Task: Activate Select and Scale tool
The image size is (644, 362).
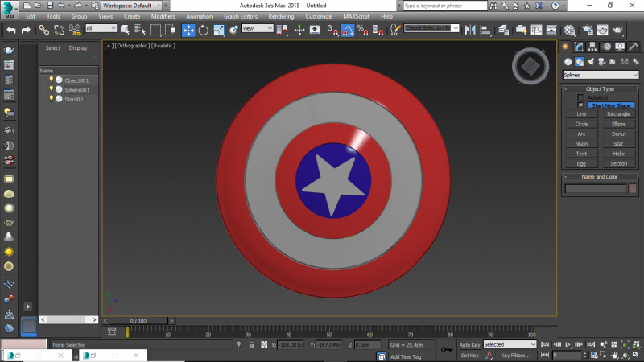Action: pos(219,30)
